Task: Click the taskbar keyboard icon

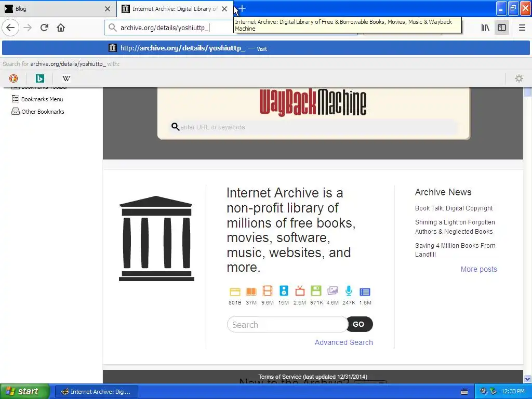Action: click(464, 392)
